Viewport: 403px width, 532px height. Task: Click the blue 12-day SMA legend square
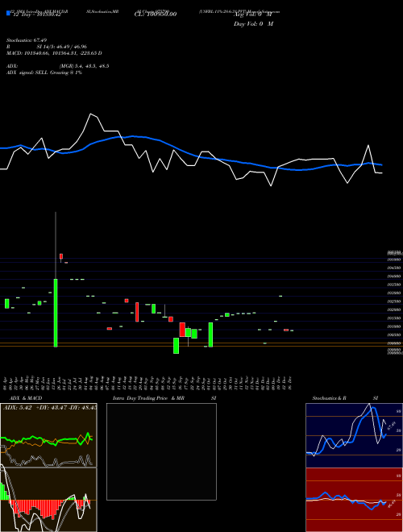(8, 13)
